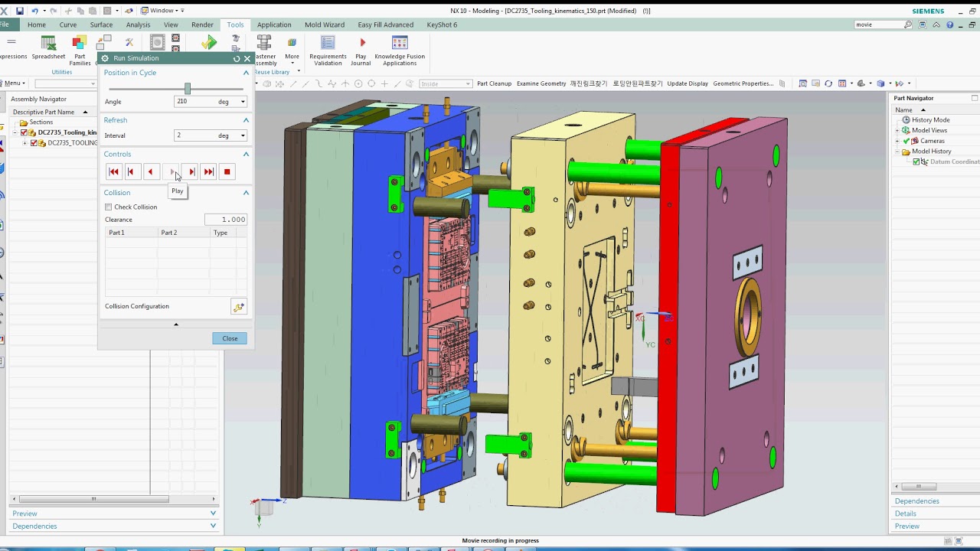Collapse the Refresh section
Image resolution: width=980 pixels, height=551 pixels.
[x=246, y=120]
